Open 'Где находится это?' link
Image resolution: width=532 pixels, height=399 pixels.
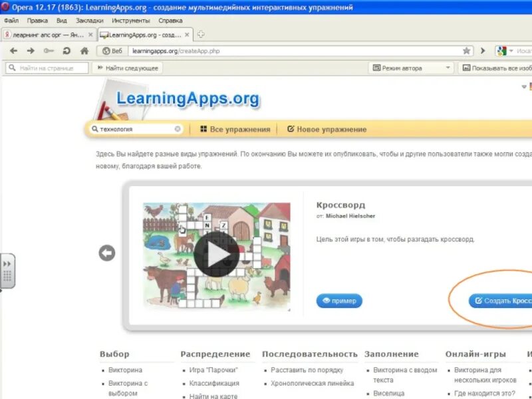pos(485,393)
